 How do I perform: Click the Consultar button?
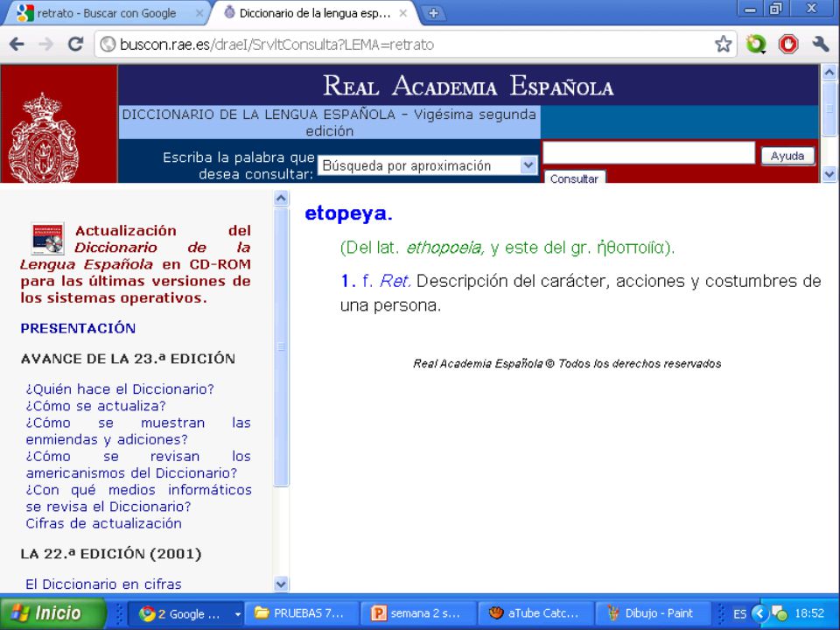tap(574, 178)
